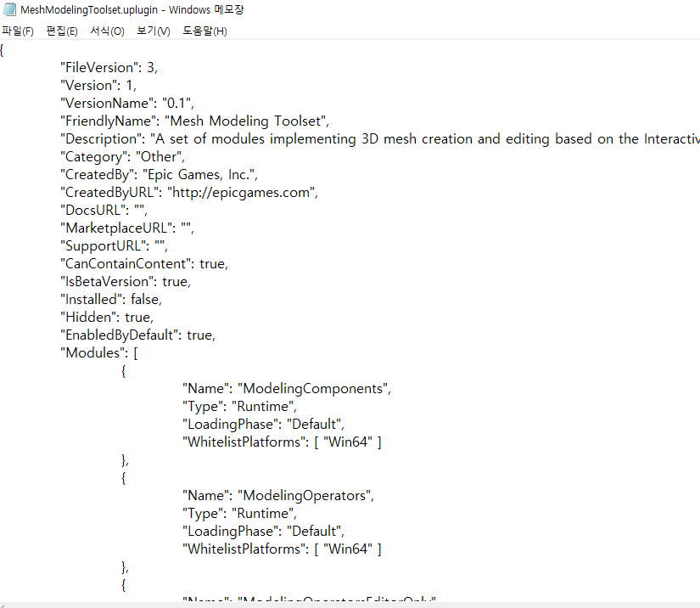This screenshot has height=608, width=700.
Task: Click the "Installed": false line
Action: [x=111, y=300]
